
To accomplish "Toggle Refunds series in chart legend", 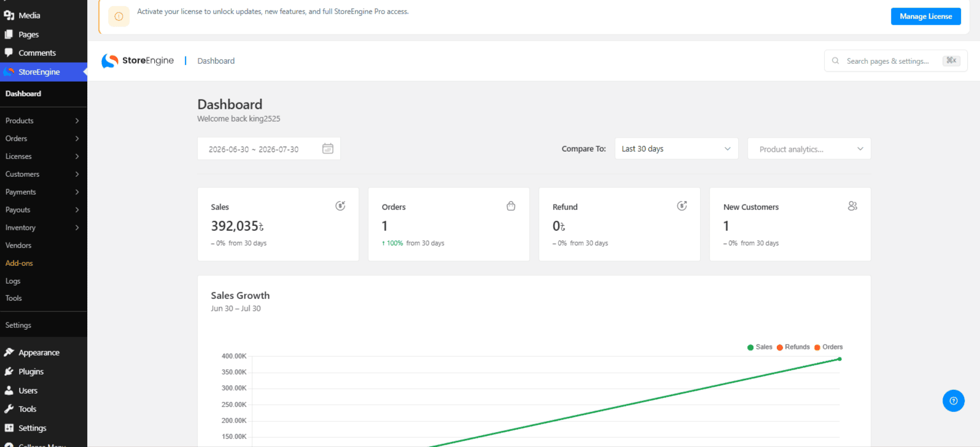I will 793,347.
